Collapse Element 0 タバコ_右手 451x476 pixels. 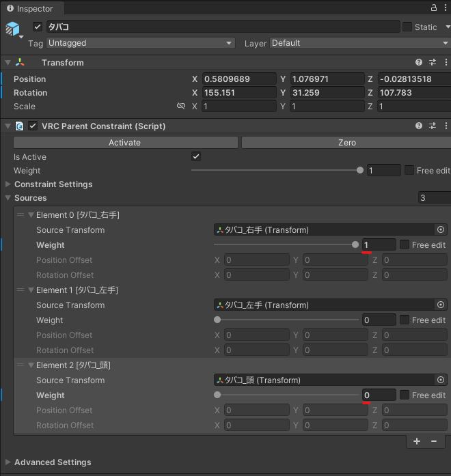31,215
